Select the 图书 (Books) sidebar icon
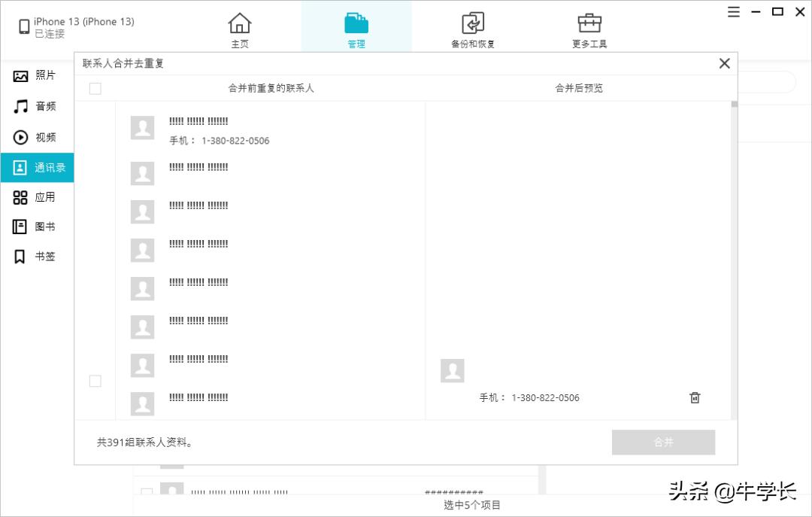The width and height of the screenshot is (812, 517). coord(36,227)
